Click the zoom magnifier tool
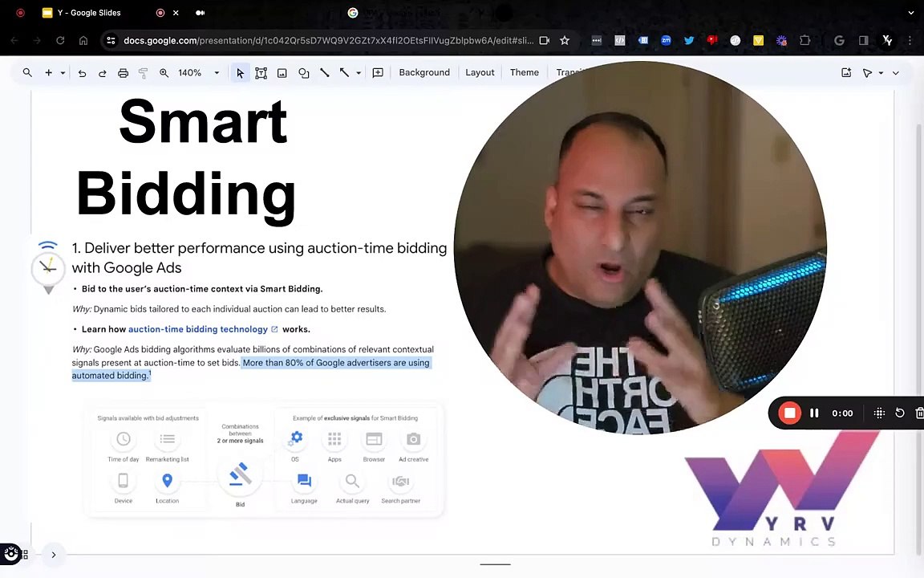This screenshot has height=578, width=924. [164, 72]
